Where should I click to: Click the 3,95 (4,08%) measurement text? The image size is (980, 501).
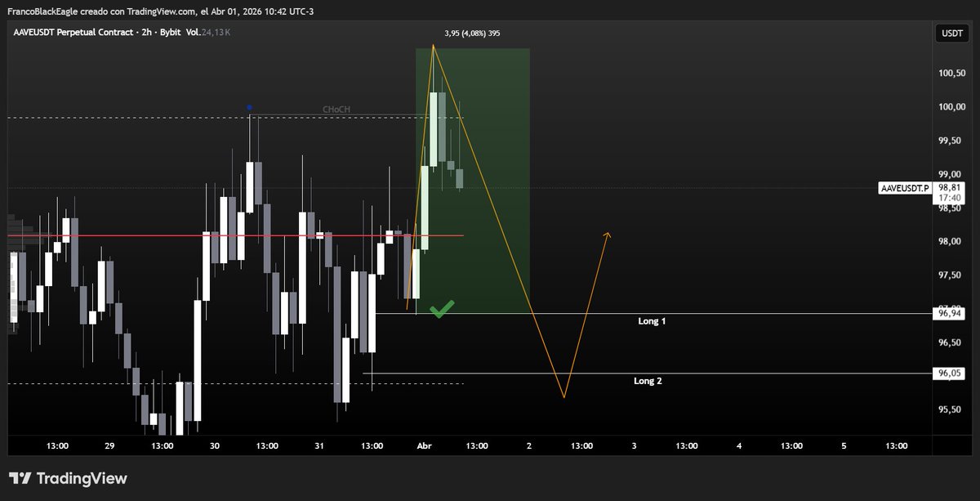(472, 34)
